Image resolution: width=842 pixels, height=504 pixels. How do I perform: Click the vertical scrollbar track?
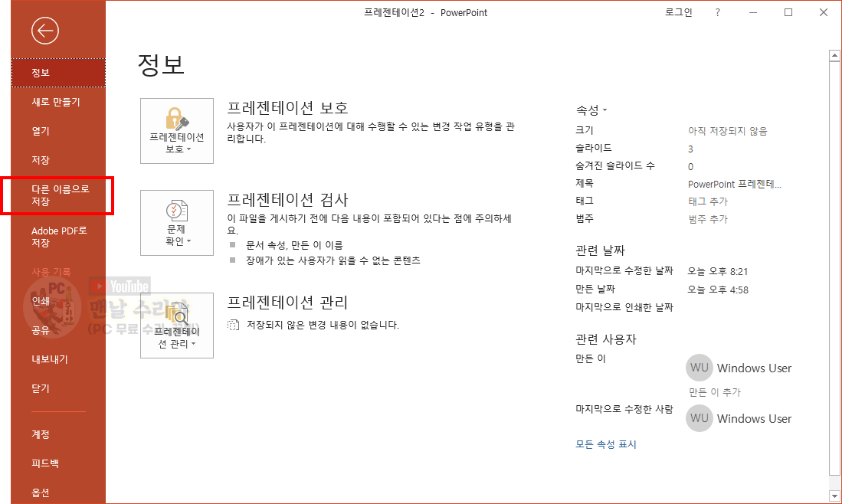click(834, 268)
